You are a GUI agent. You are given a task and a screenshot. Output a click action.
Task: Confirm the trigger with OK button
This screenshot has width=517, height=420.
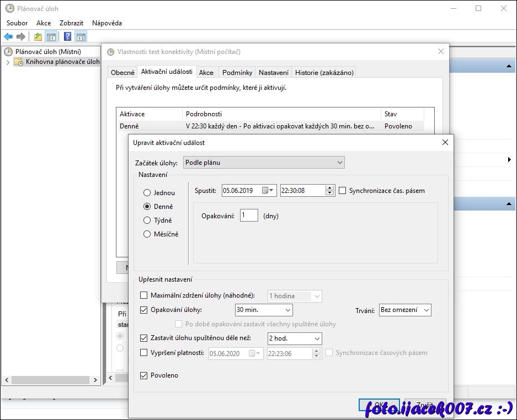point(379,405)
